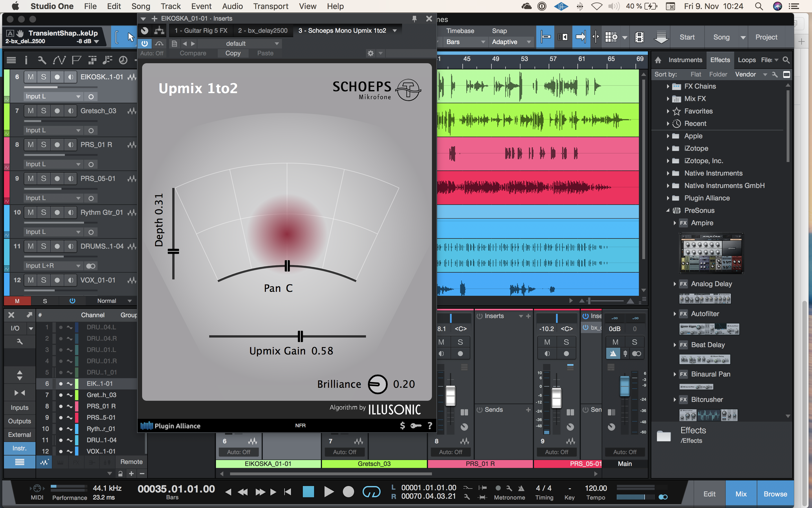Screen dimensions: 812x508
Task: Adjust the Upmix Gain slider handle
Action: click(x=300, y=336)
